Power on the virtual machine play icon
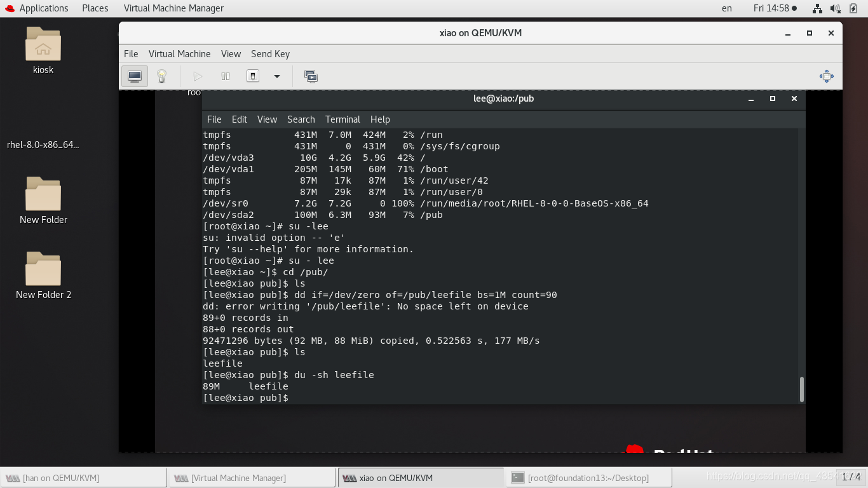The width and height of the screenshot is (868, 488). click(198, 76)
